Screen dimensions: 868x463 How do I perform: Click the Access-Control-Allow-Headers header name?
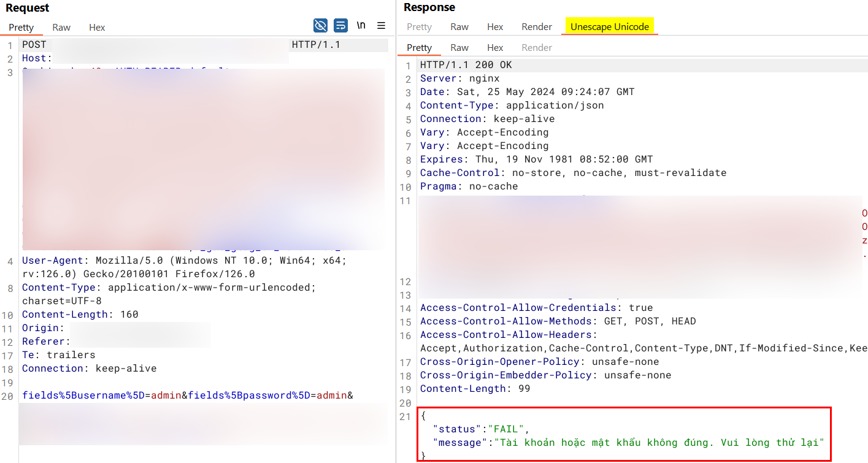point(506,335)
